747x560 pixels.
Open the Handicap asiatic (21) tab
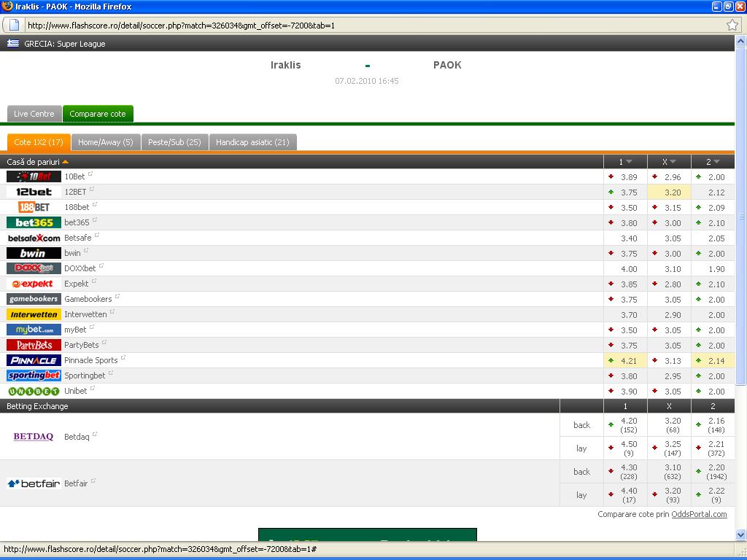coord(252,142)
